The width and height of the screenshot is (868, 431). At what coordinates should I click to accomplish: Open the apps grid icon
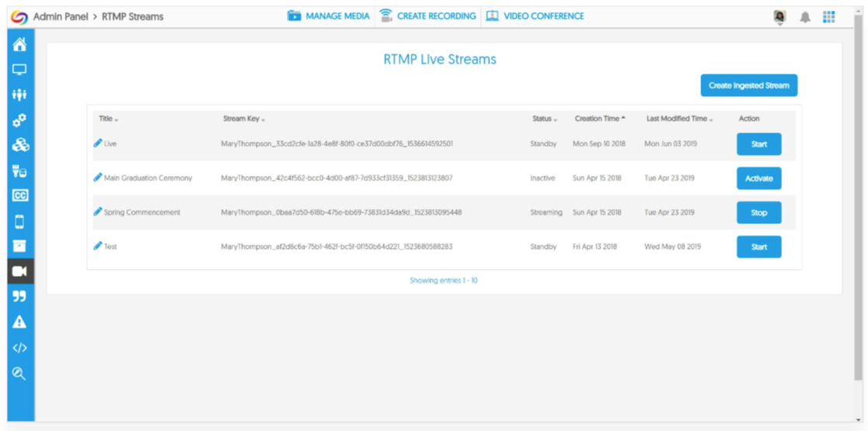point(828,17)
